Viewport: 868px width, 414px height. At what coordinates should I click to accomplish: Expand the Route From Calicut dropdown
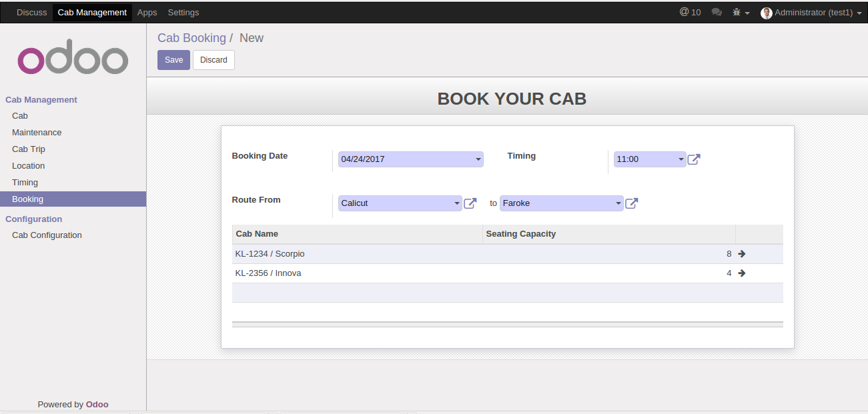(456, 203)
